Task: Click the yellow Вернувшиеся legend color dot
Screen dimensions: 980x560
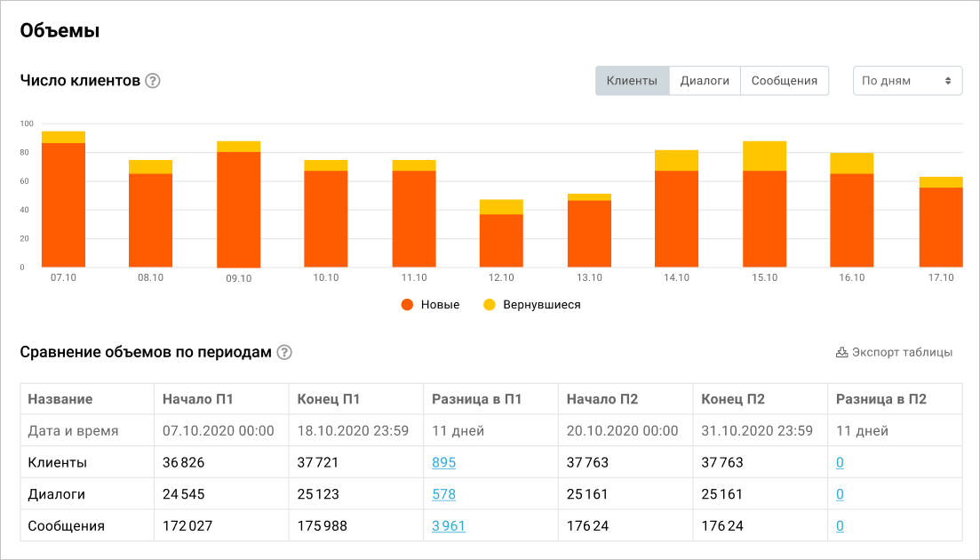Action: click(x=490, y=305)
